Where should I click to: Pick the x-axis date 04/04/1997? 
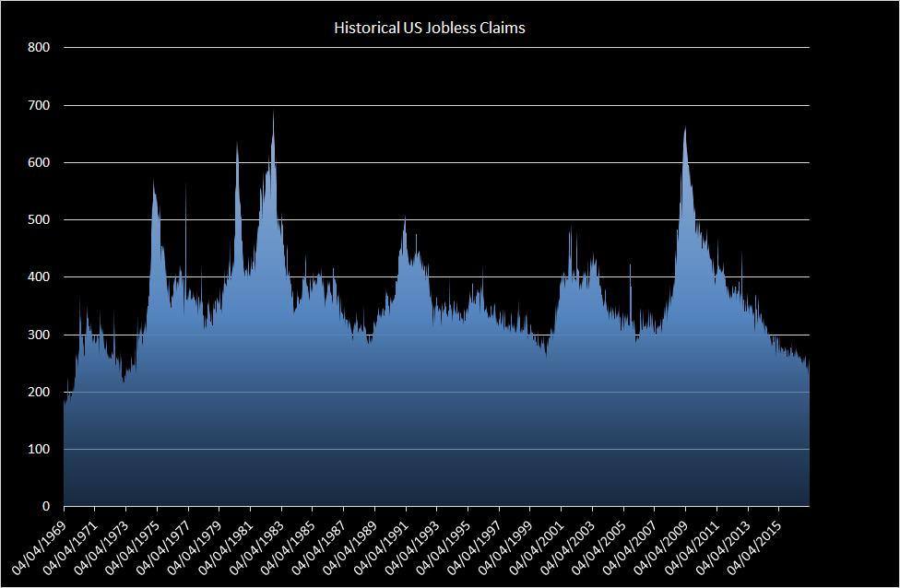click(x=473, y=547)
